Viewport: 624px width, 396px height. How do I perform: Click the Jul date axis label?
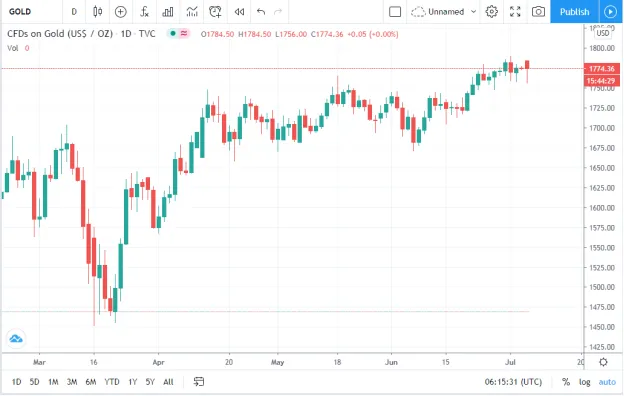510,362
